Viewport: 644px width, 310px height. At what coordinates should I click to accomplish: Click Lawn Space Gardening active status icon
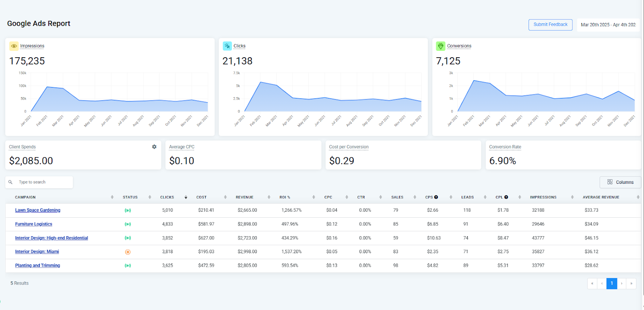128,210
